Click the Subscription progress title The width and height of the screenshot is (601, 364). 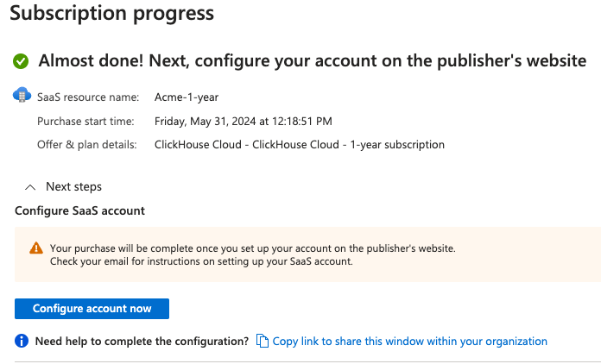[x=111, y=14]
